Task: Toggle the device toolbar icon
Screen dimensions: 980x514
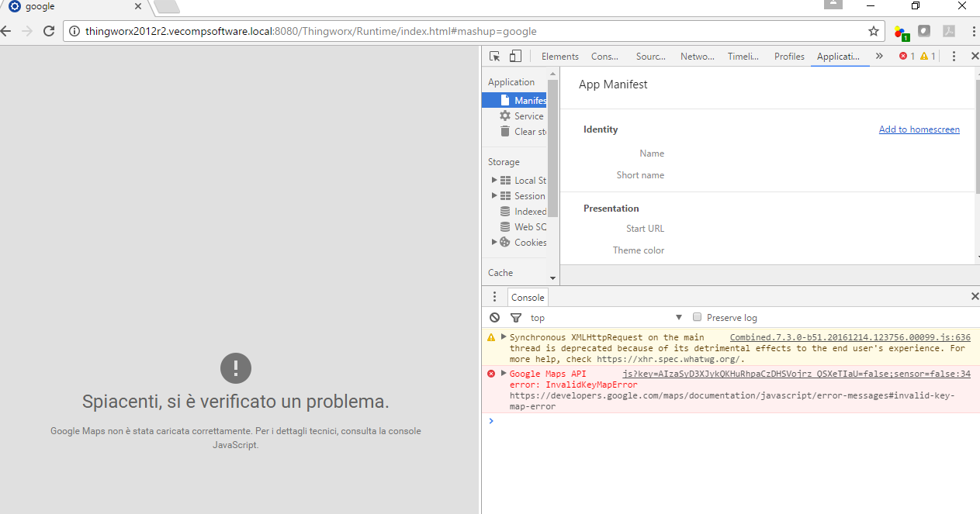Action: (515, 56)
